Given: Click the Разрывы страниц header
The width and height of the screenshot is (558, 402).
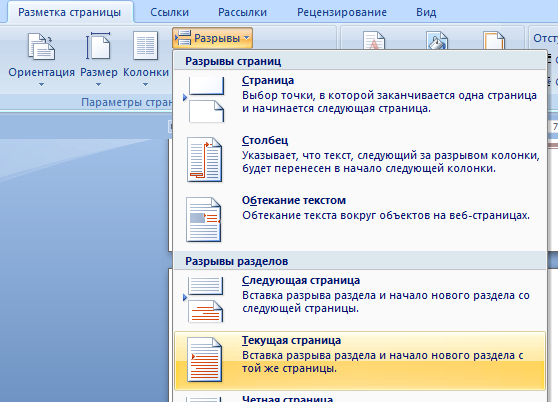Looking at the screenshot, I should tap(233, 61).
